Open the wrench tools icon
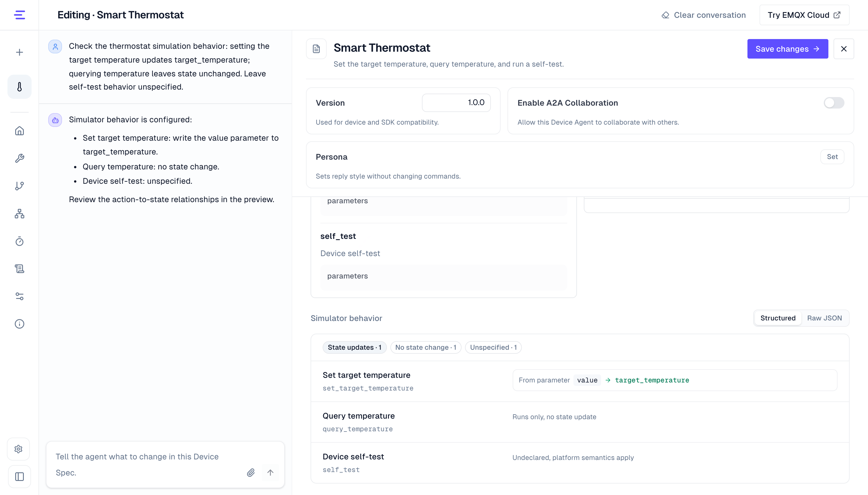Viewport: 868px width, 495px height. point(19,158)
